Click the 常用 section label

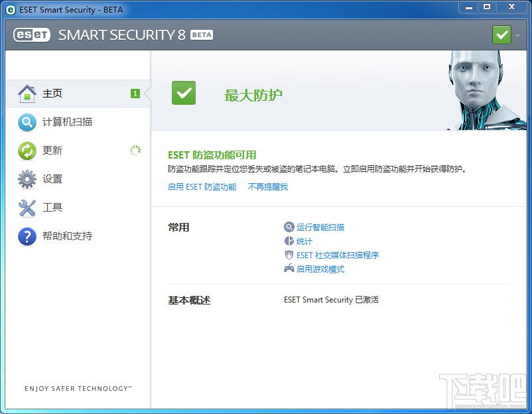tap(178, 228)
